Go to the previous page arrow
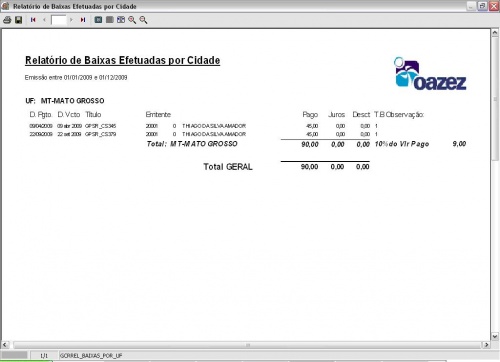This screenshot has width=500, height=362. [x=44, y=20]
